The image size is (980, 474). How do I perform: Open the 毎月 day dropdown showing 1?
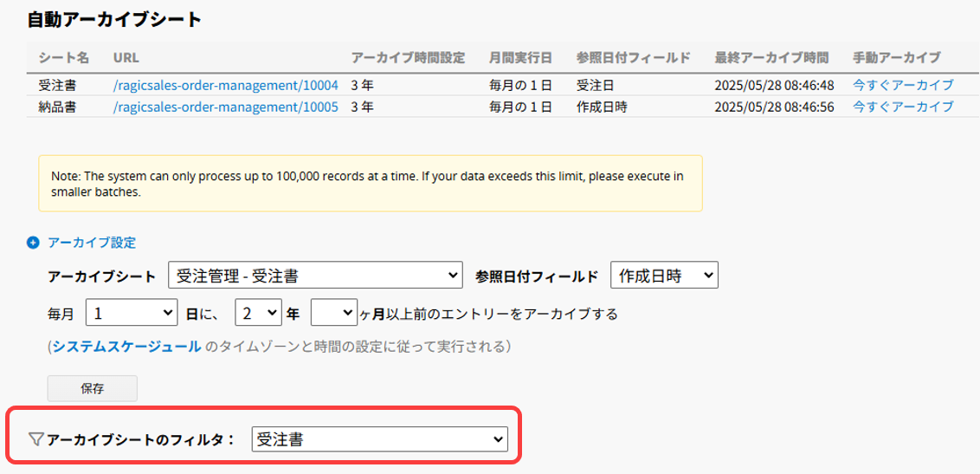(132, 313)
